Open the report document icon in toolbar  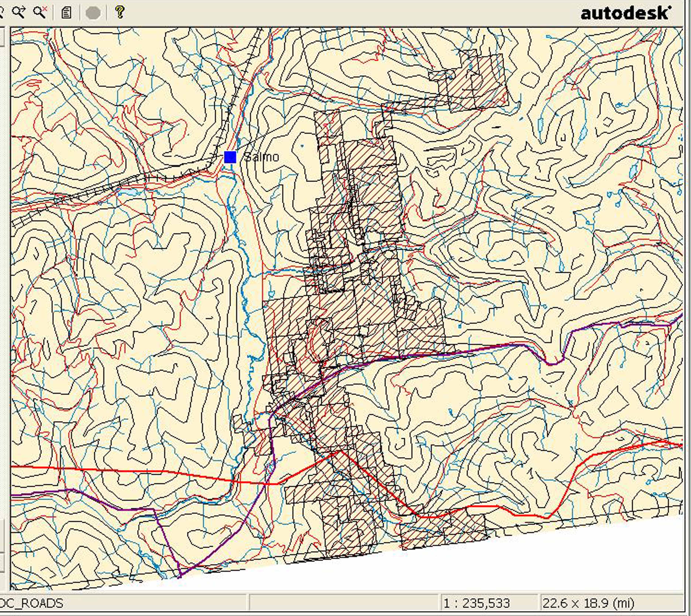tap(66, 13)
